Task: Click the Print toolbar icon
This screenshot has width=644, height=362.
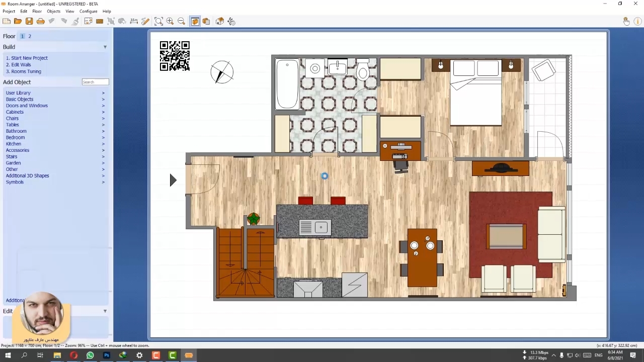Action: tap(41, 21)
